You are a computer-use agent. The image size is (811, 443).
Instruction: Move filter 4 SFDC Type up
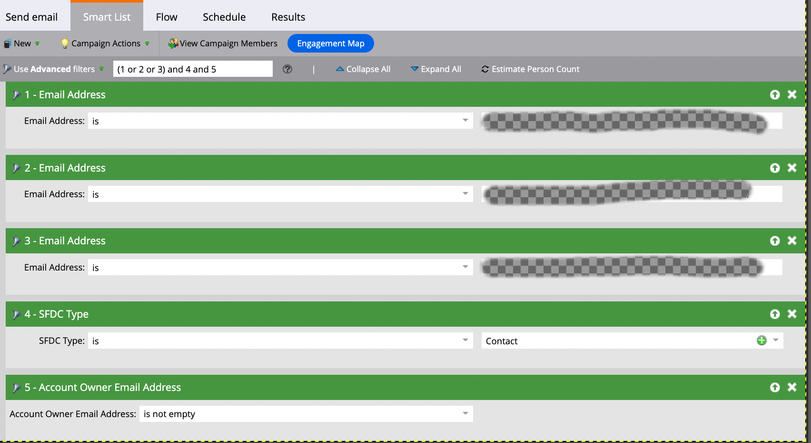point(774,314)
